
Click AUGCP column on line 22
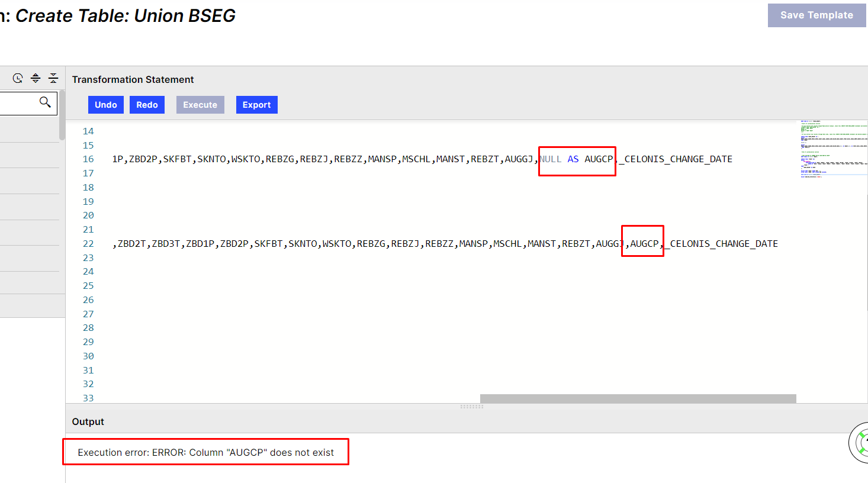tap(644, 244)
